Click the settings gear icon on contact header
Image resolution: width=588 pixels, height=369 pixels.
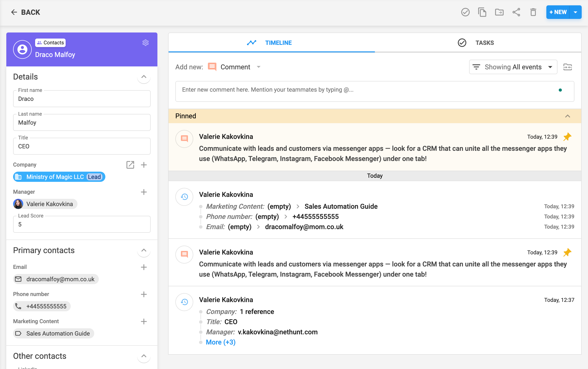pos(145,42)
